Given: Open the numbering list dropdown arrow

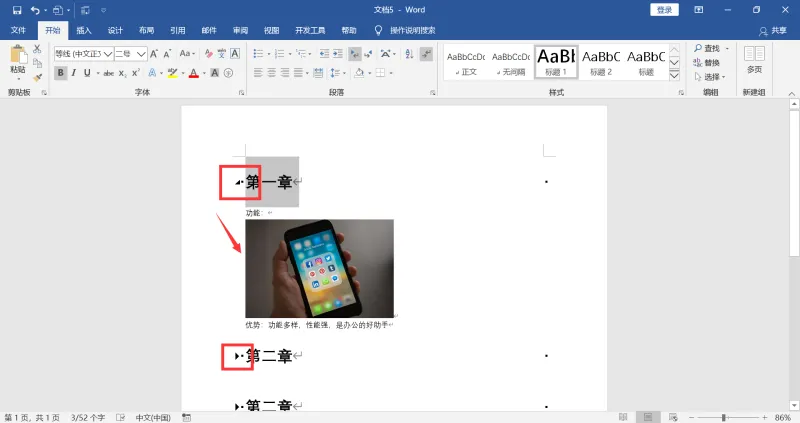Looking at the screenshot, I should pyautogui.click(x=290, y=54).
